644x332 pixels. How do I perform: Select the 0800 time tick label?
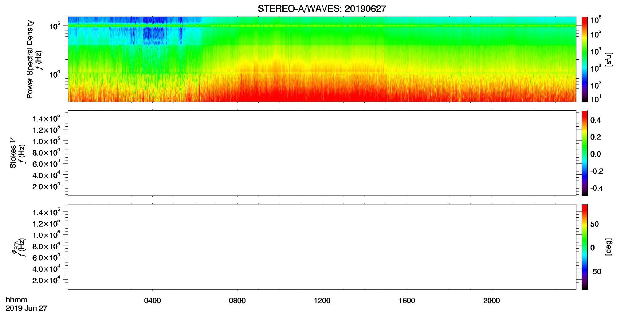(x=237, y=301)
